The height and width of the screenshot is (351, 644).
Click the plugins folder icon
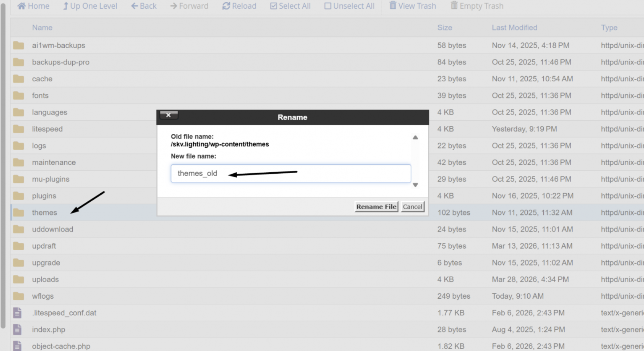[19, 196]
